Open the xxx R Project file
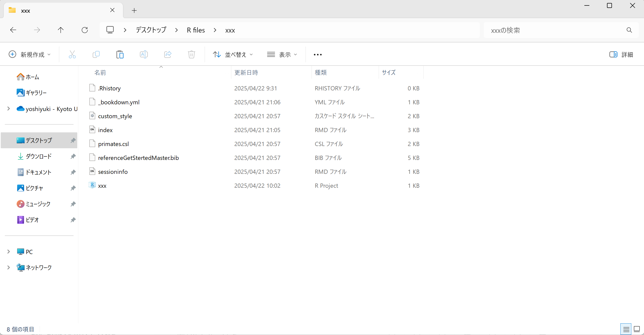 pyautogui.click(x=102, y=186)
